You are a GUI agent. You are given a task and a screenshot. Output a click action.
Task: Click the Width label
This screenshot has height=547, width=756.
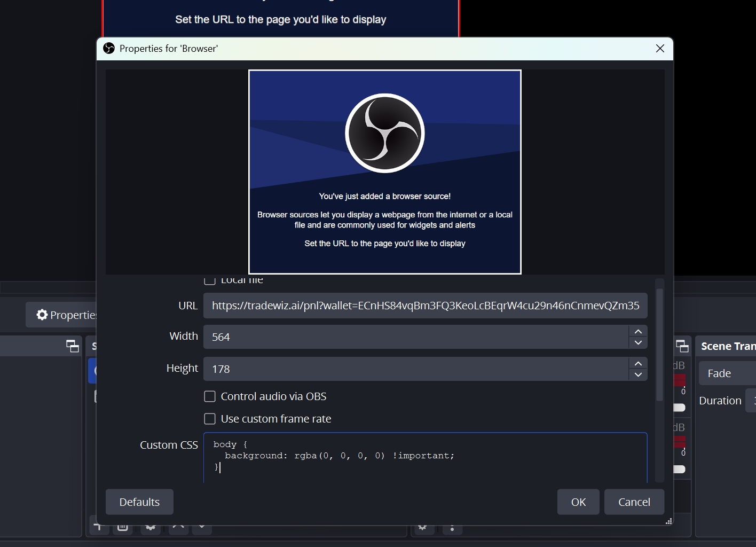(184, 336)
